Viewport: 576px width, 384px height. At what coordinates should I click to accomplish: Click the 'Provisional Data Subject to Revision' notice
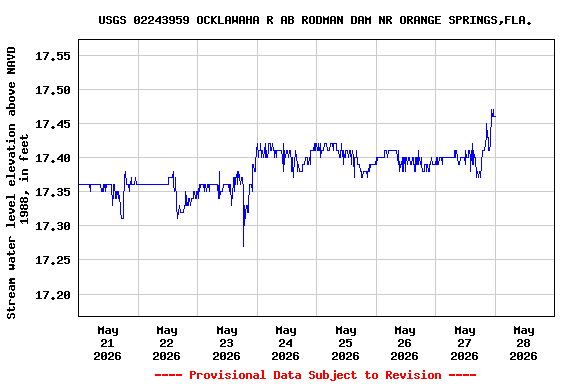(315, 375)
